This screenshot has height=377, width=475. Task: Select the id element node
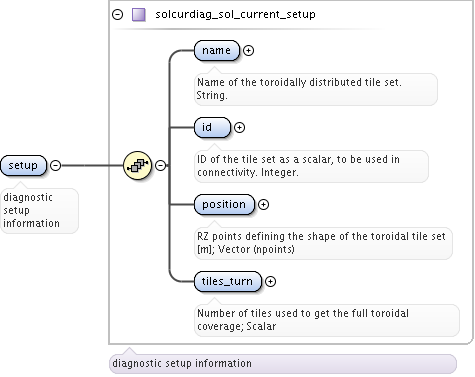pyautogui.click(x=212, y=127)
